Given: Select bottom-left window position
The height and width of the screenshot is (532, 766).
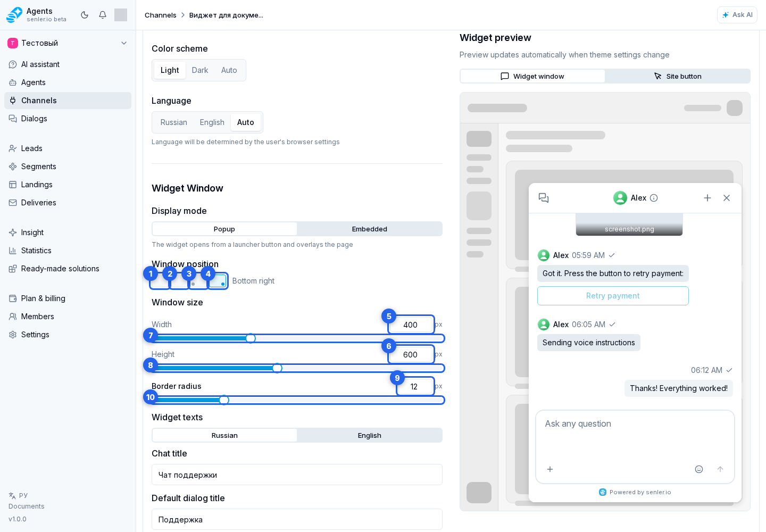Looking at the screenshot, I should point(198,281).
